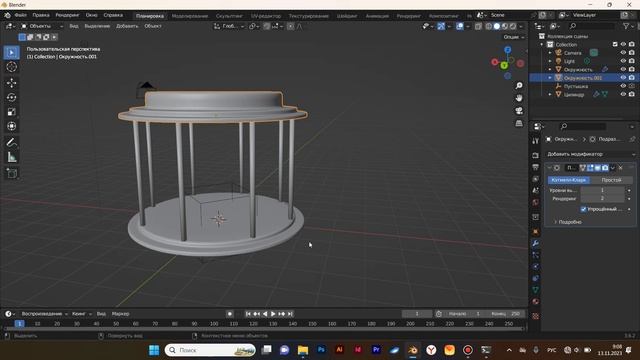
Task: Select the Простой subdivision button
Action: (x=611, y=180)
